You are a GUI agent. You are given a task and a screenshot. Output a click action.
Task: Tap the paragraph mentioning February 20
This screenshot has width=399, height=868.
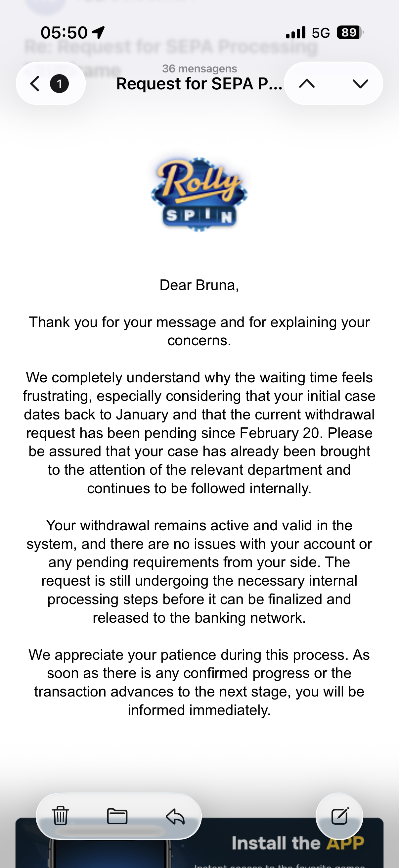pos(199,433)
